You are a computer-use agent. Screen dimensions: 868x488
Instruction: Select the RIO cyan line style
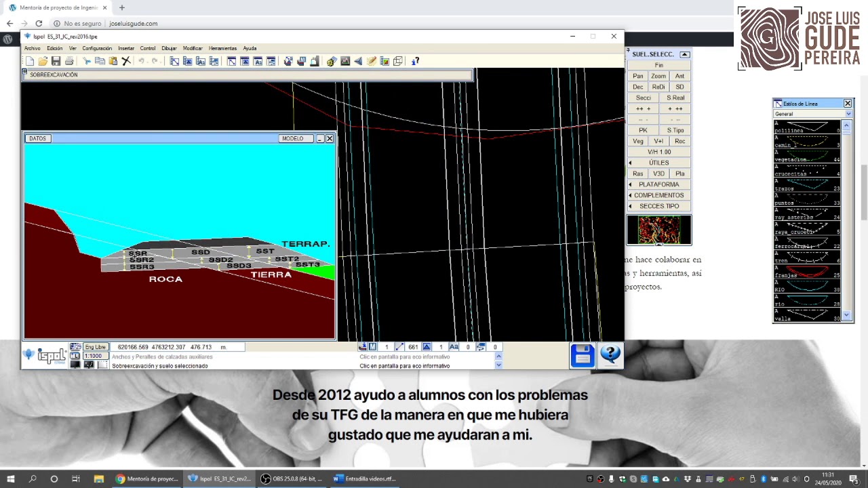point(807,287)
